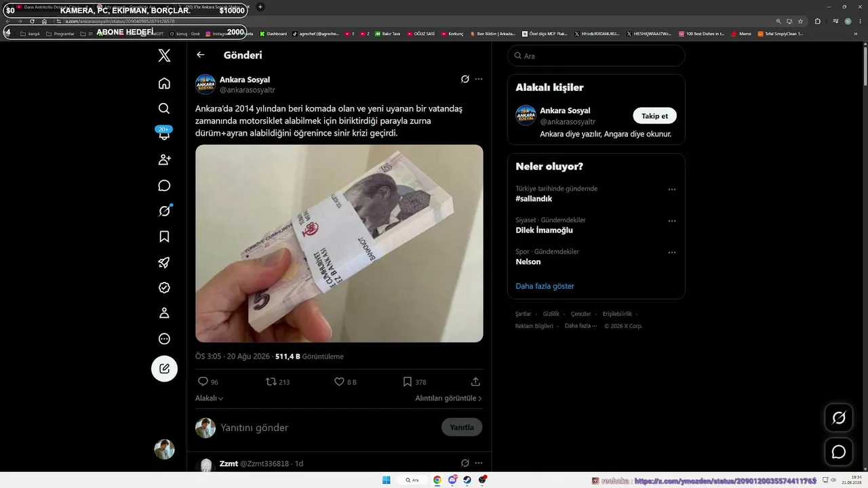
Task: Open the X logo home link
Action: [164, 56]
